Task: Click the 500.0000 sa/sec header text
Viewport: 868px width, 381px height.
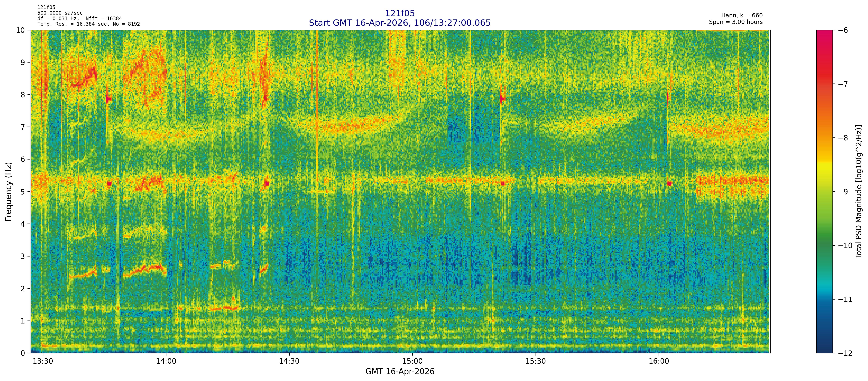Action: coord(60,13)
